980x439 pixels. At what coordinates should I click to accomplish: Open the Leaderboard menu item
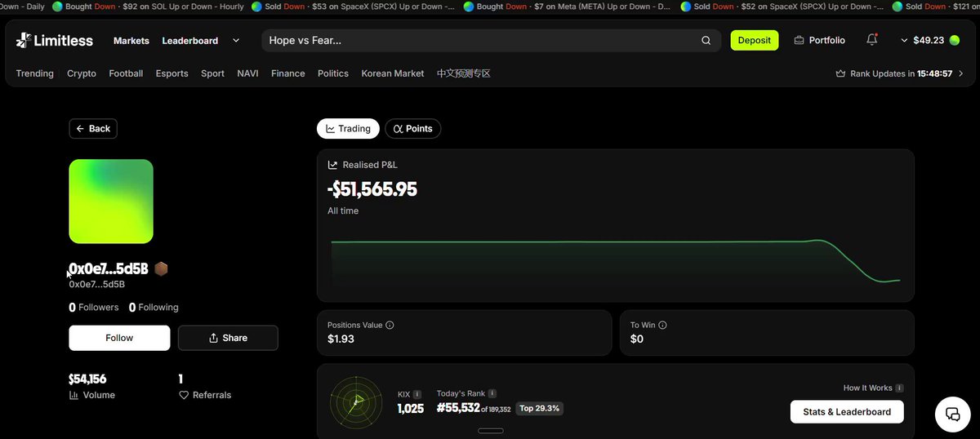pos(189,41)
